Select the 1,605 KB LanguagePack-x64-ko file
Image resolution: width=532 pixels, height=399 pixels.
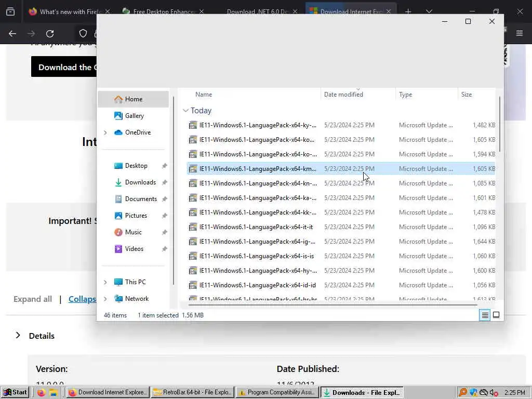pyautogui.click(x=341, y=140)
